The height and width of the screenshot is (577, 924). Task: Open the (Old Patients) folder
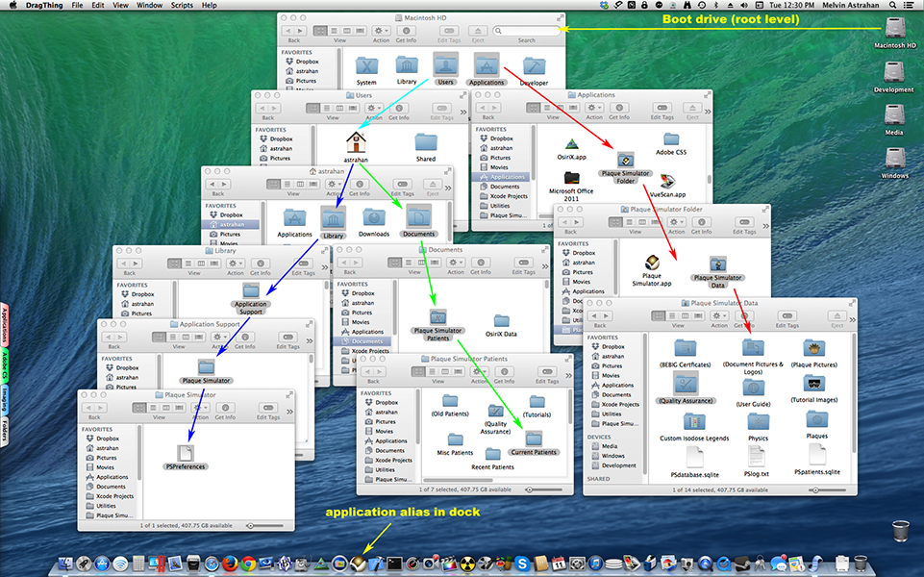coord(450,401)
